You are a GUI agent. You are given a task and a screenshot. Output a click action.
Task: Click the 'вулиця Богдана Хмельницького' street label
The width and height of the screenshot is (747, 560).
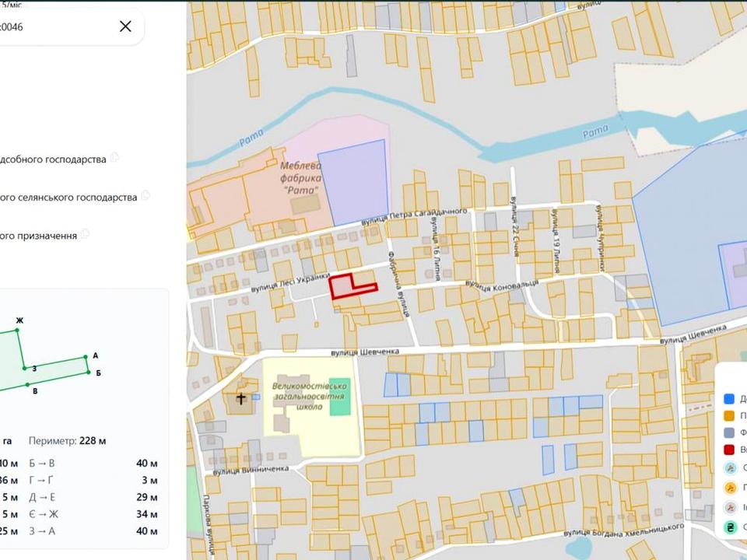click(623, 530)
